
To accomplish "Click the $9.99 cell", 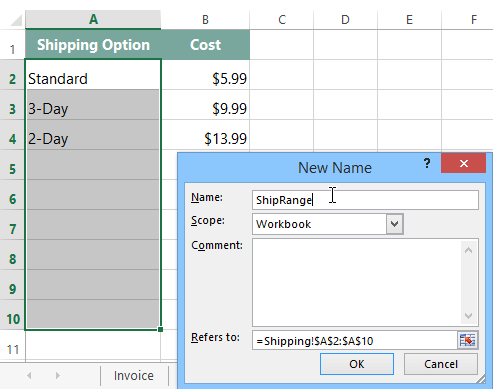I will pyautogui.click(x=205, y=105).
